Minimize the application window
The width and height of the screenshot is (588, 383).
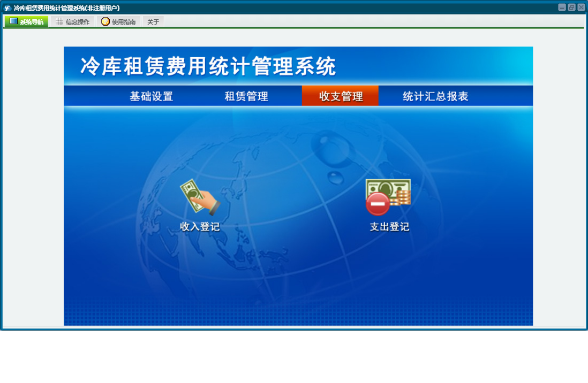coord(562,7)
